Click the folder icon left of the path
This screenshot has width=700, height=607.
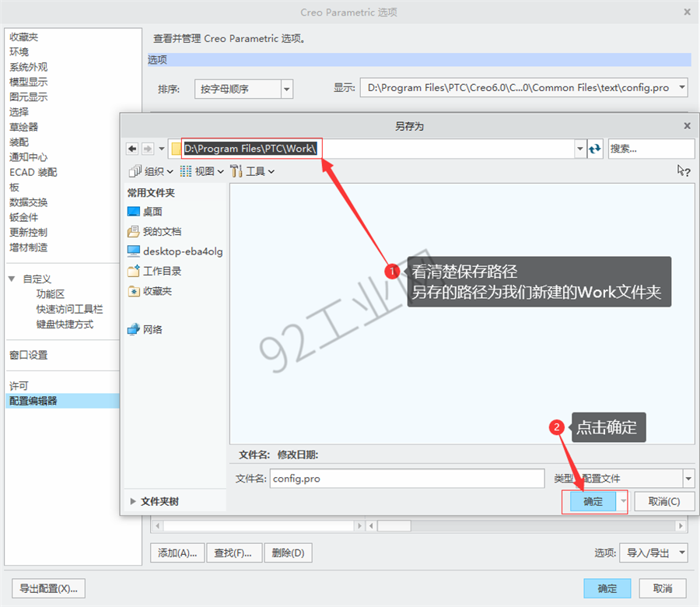coord(177,149)
